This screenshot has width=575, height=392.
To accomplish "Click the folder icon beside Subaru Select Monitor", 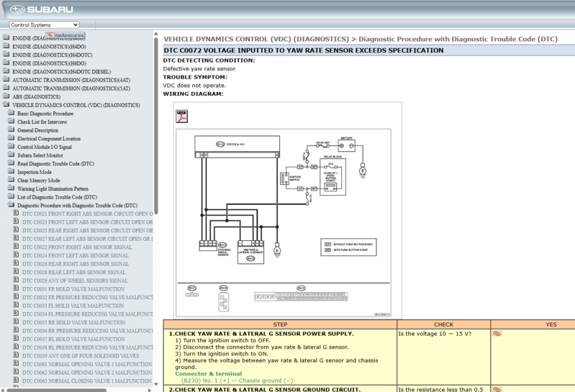I will coord(12,155).
